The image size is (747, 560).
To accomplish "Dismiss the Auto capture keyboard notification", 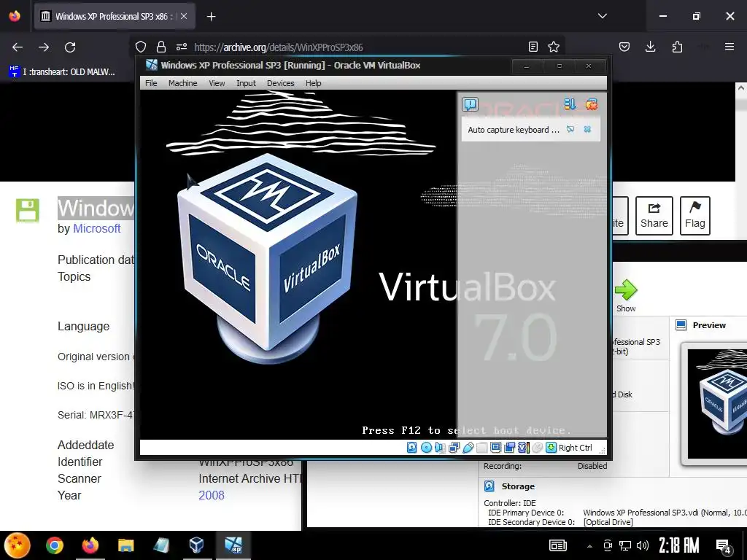I will click(x=587, y=130).
